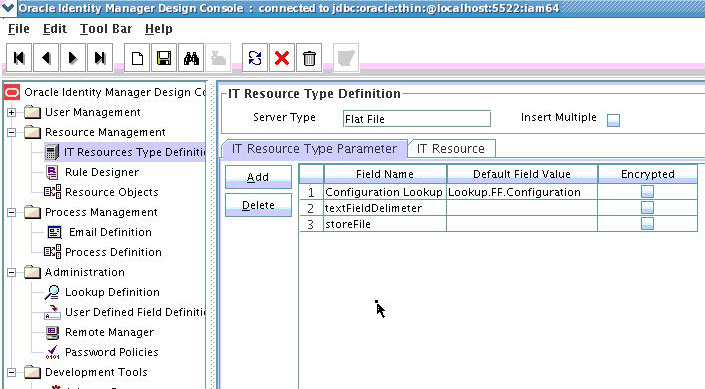
Task: Check Encrypted for storeFile row
Action: (x=647, y=224)
